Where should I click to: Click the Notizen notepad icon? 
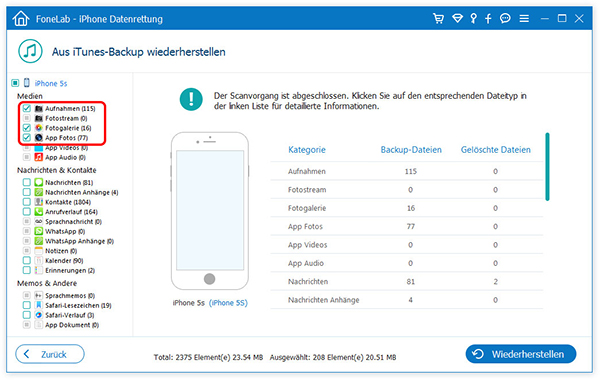(x=39, y=251)
